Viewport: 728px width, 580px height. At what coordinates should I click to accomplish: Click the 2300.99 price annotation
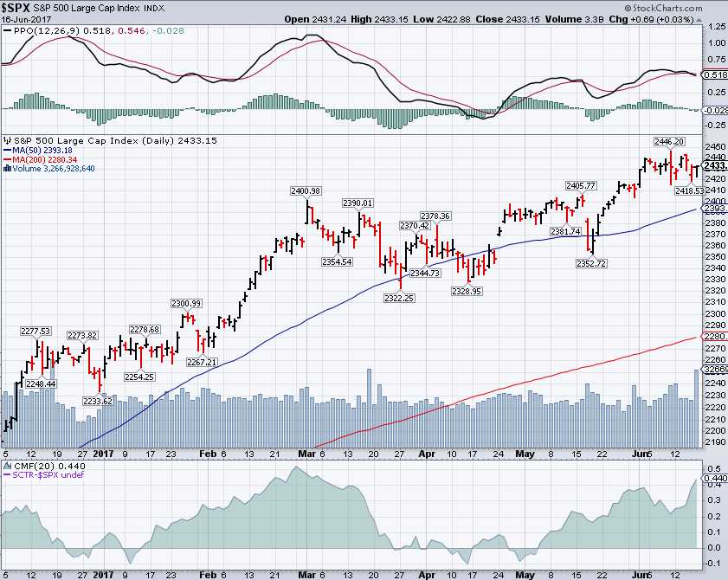click(x=185, y=303)
